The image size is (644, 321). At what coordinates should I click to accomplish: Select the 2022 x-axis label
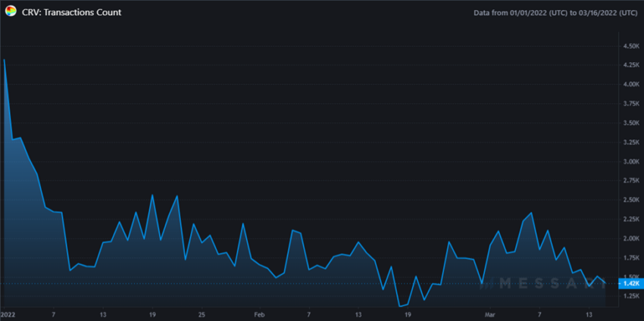(x=8, y=313)
